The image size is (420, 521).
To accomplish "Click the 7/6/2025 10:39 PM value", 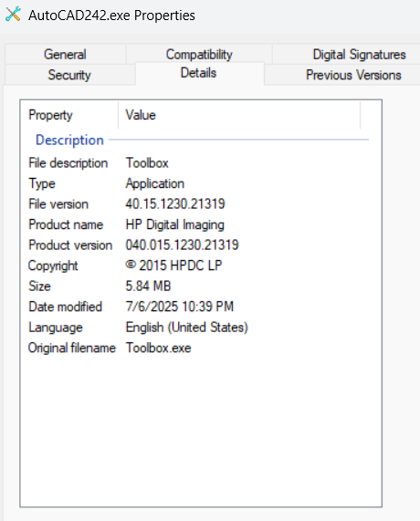I will tap(180, 307).
